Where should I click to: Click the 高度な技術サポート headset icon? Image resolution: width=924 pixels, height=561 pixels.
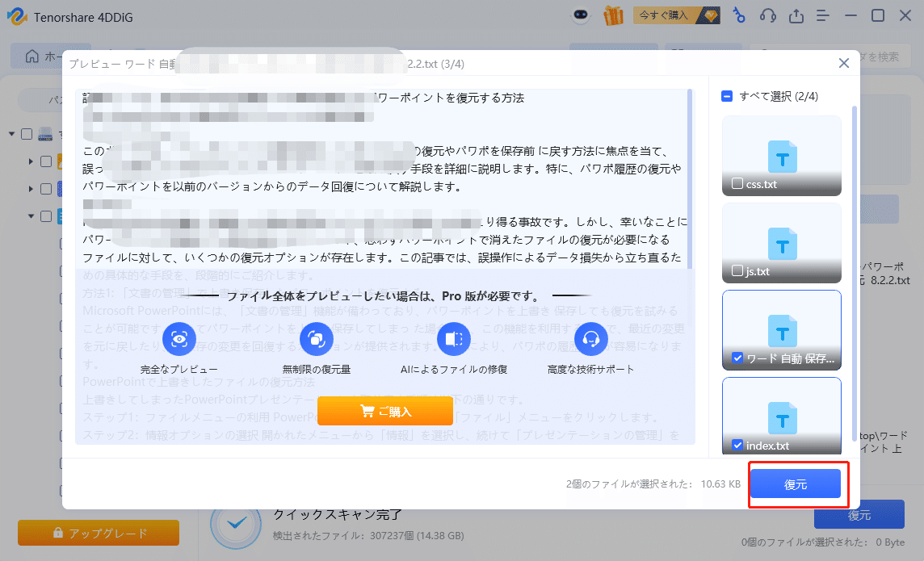click(x=591, y=338)
